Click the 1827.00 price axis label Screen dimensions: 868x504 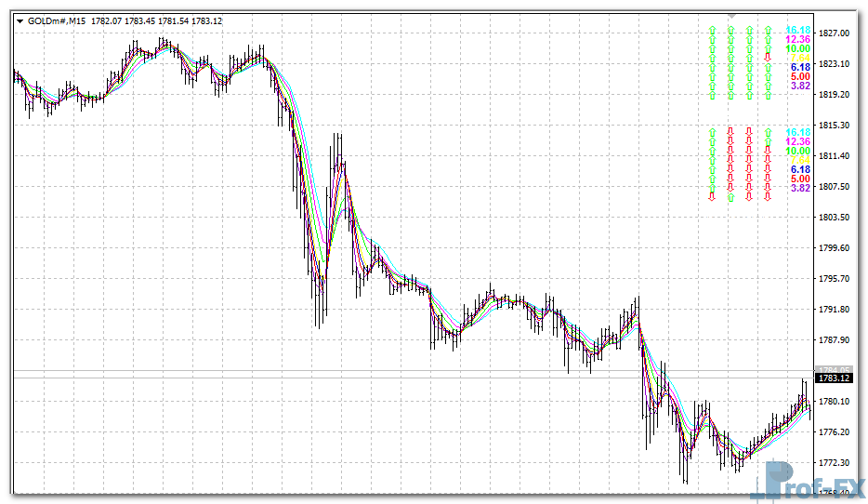[837, 33]
